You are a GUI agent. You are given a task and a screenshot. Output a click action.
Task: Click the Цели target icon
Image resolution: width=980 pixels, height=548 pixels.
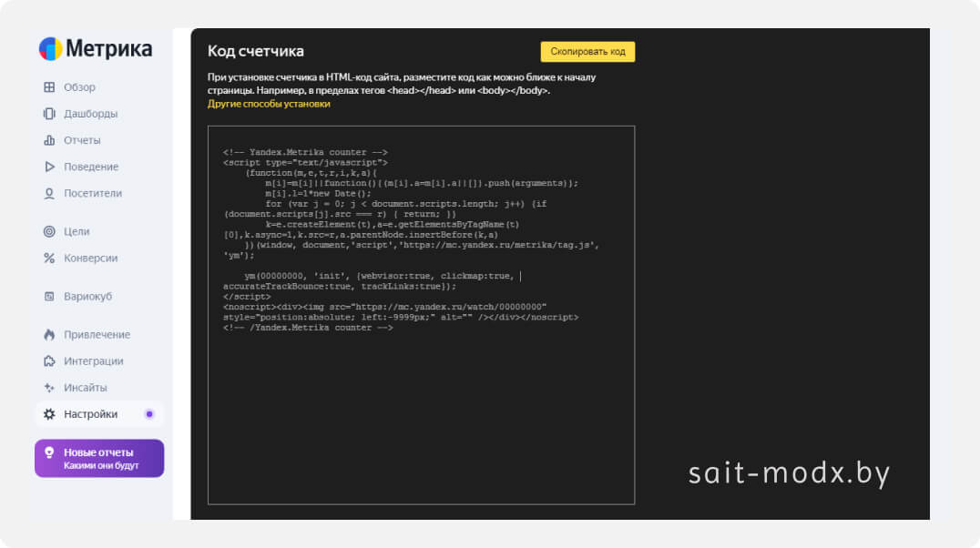tap(49, 231)
